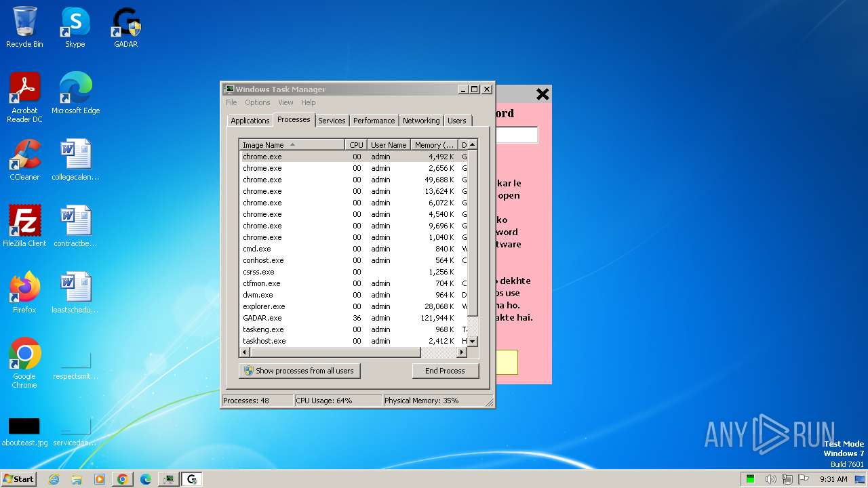The width and height of the screenshot is (868, 488).
Task: Select Google Chrome desktop shortcut
Action: 24,363
